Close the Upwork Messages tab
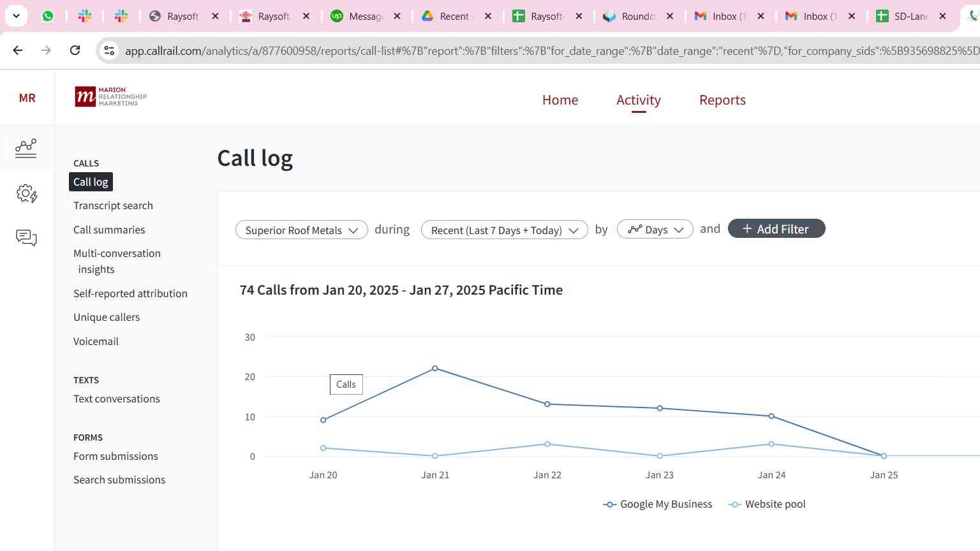 pos(397,16)
